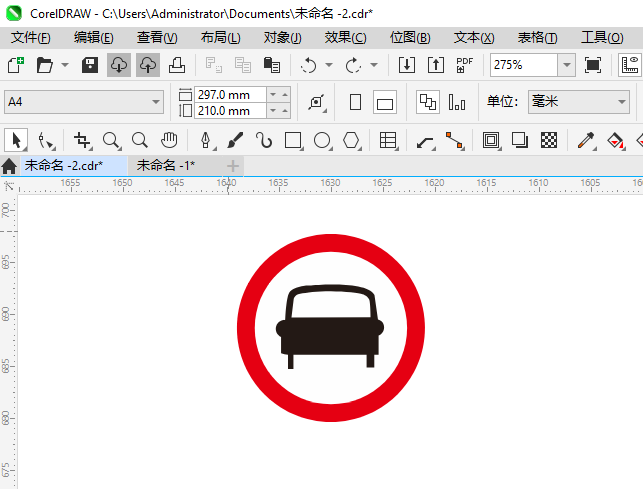Decrease page height with down spinner
This screenshot has height=489, width=643.
[x=273, y=111]
